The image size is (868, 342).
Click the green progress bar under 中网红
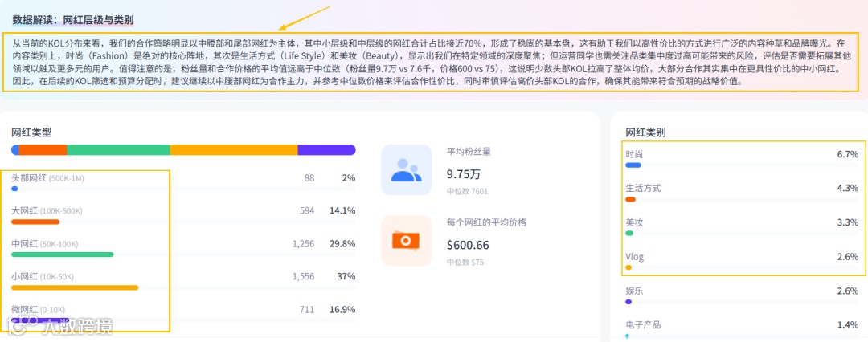(x=63, y=254)
